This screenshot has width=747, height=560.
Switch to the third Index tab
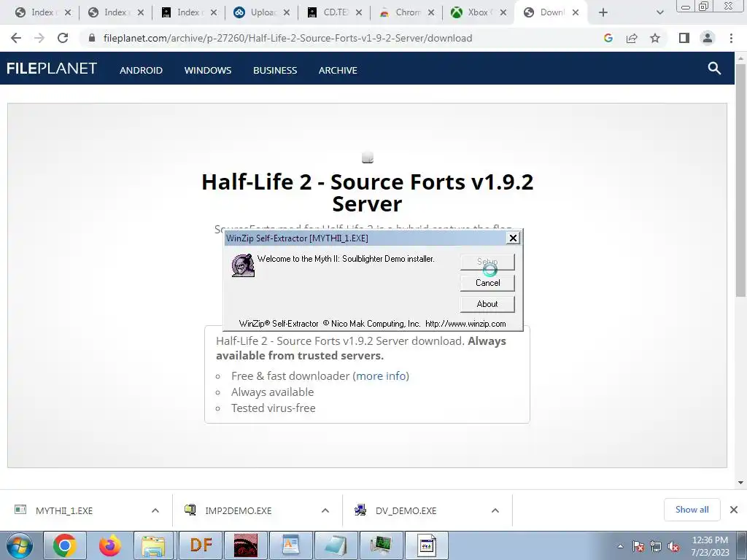189,12
